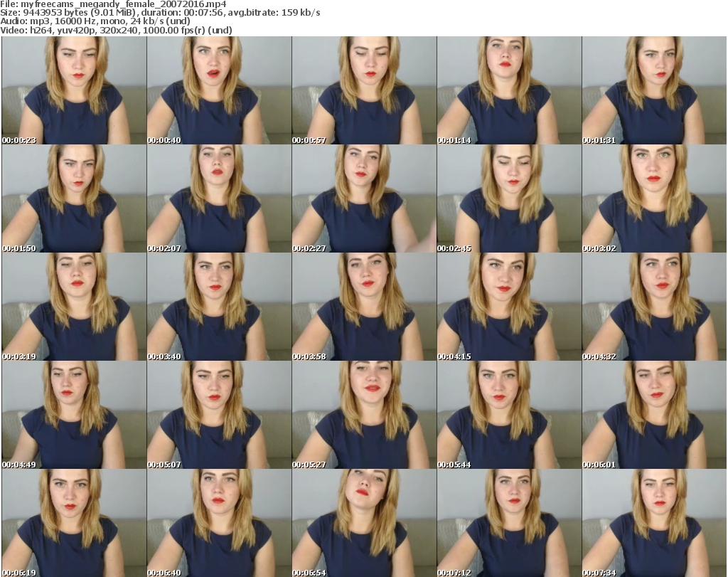Open the frame stamped 00:01:14
This screenshot has height=577, width=728.
click(x=509, y=90)
